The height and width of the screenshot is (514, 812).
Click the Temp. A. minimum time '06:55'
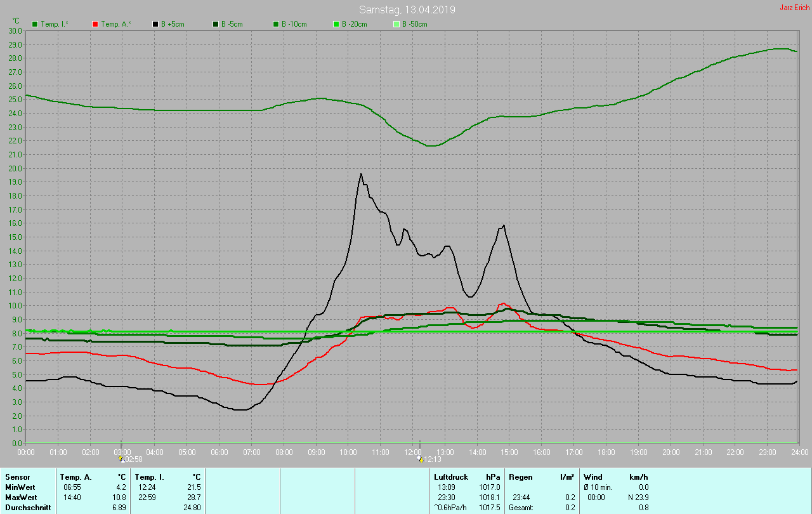pos(72,487)
